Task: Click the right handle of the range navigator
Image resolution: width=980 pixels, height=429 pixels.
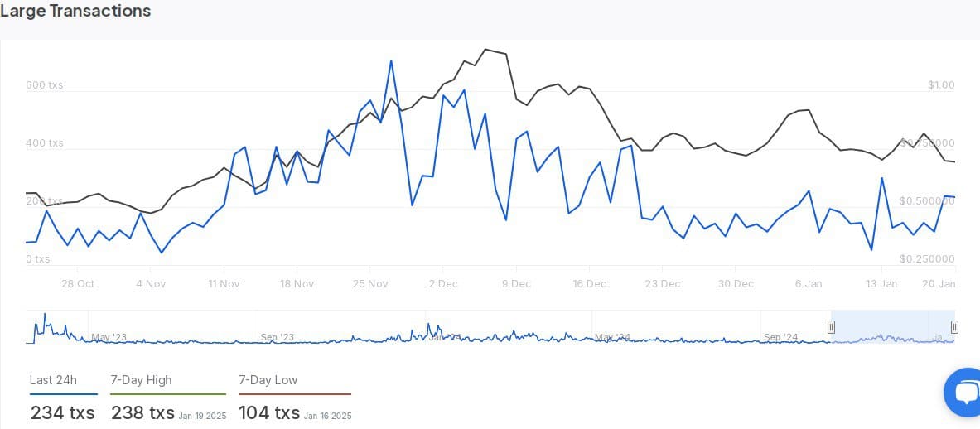Action: tap(954, 327)
